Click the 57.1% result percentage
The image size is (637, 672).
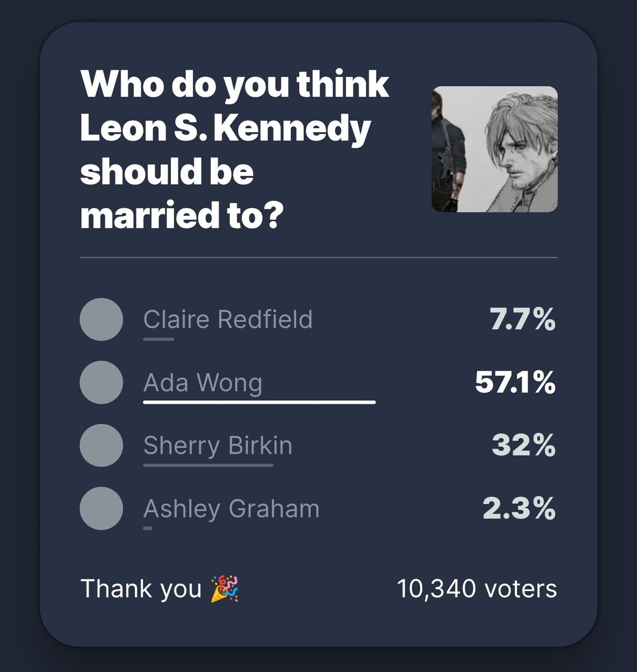515,383
